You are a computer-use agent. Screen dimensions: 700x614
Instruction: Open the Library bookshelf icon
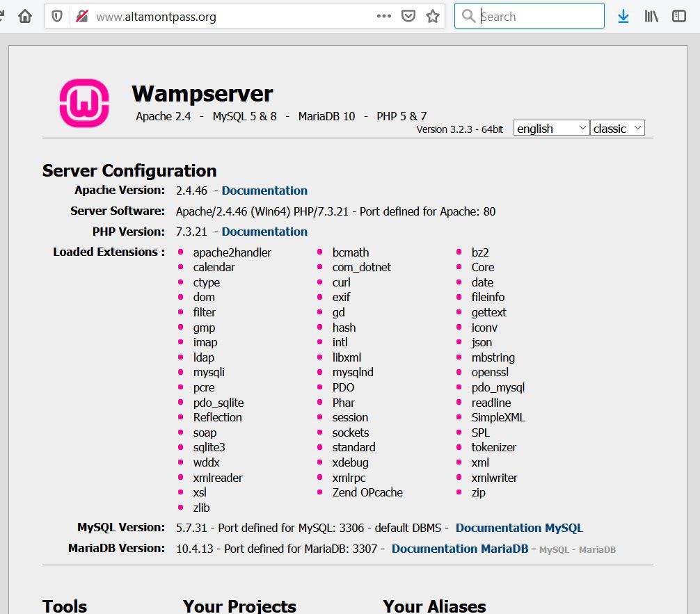click(x=651, y=17)
